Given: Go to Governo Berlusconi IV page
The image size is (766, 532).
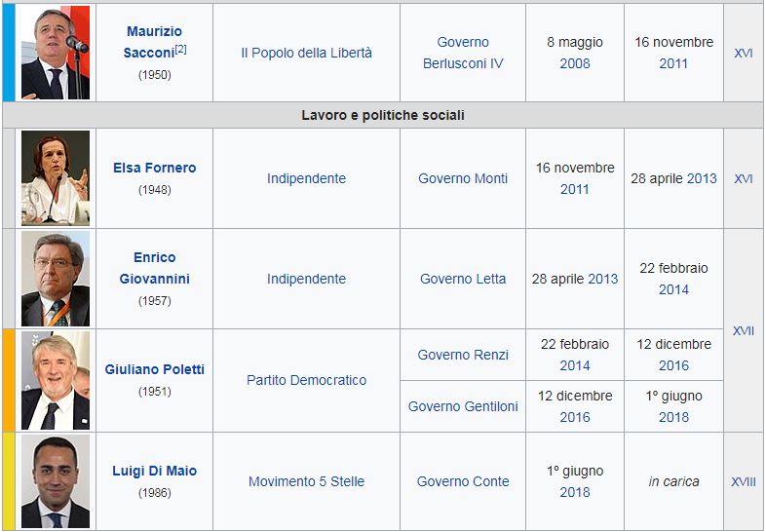Looking at the screenshot, I should click(463, 53).
